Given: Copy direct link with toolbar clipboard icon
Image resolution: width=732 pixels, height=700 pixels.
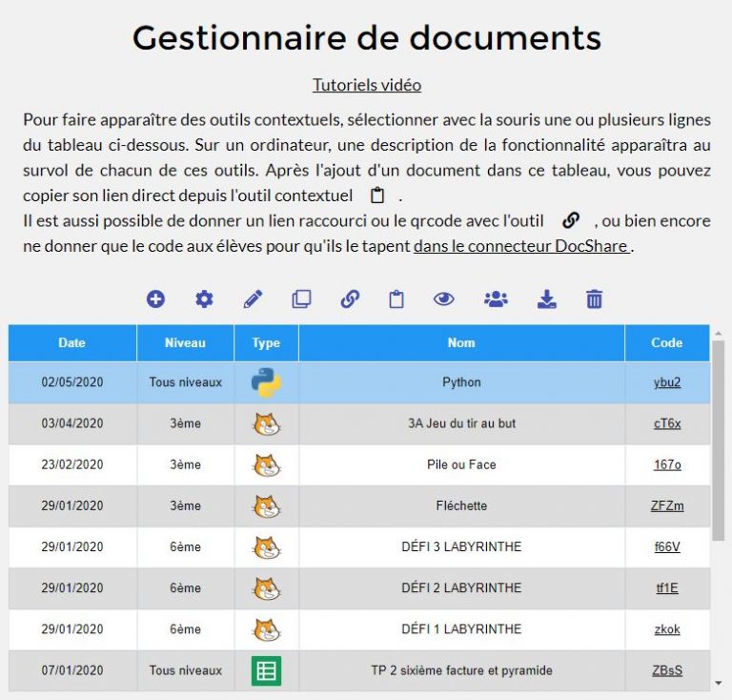Looking at the screenshot, I should 396,299.
